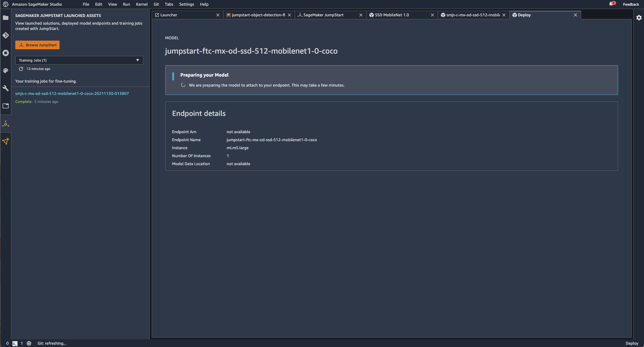Open the File Browser sidebar icon
Image resolution: width=644 pixels, height=347 pixels.
(6, 18)
